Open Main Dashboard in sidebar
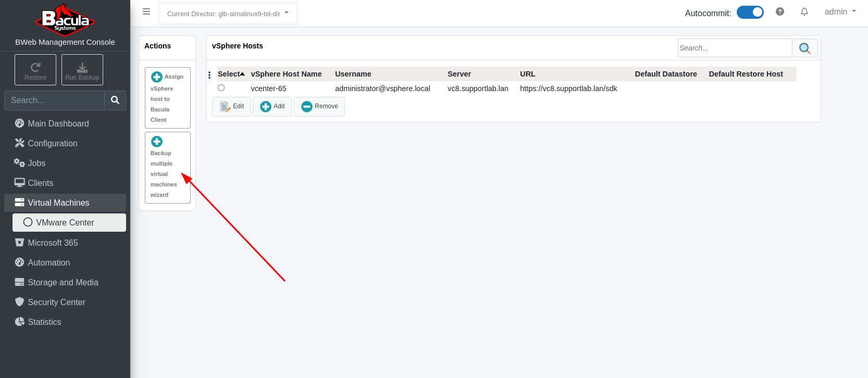 tap(65, 123)
